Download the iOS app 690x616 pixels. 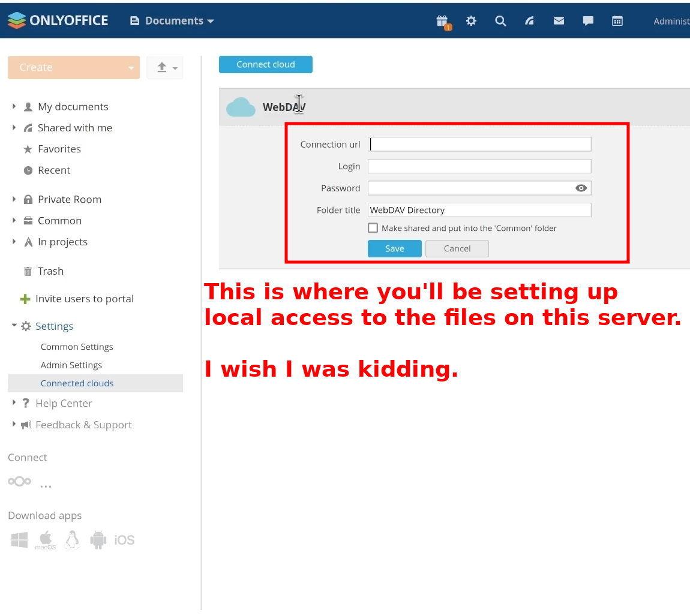[x=125, y=540]
